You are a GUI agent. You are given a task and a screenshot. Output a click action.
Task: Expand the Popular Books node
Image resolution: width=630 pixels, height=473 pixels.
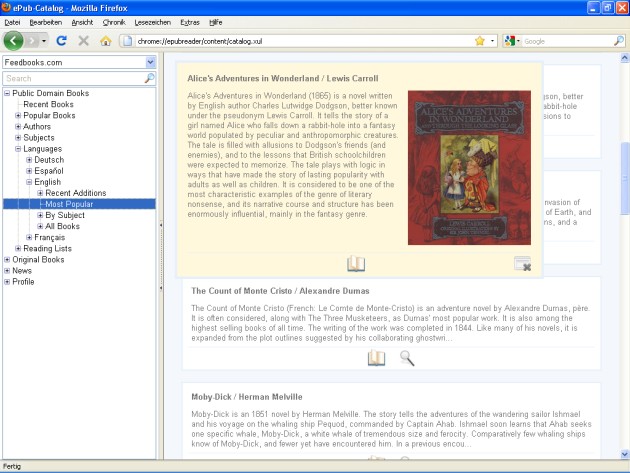18,115
